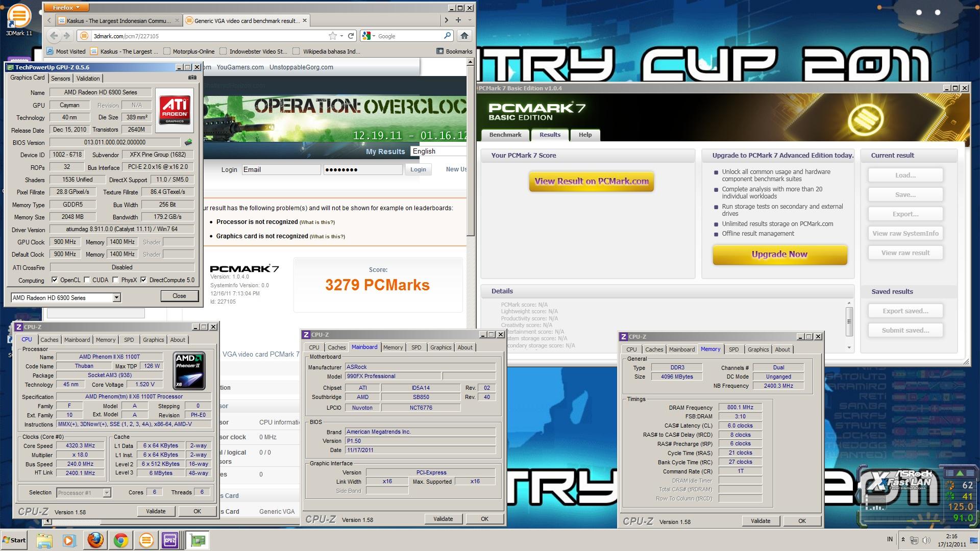Open search engine selector dropdown
The width and height of the screenshot is (980, 551).
(369, 36)
